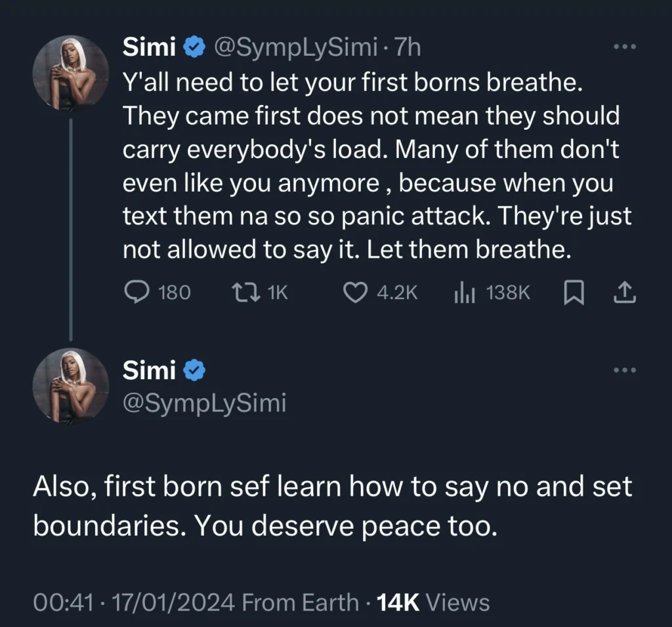672x627 pixels.
Task: Tap the share upload icon
Action: click(624, 292)
